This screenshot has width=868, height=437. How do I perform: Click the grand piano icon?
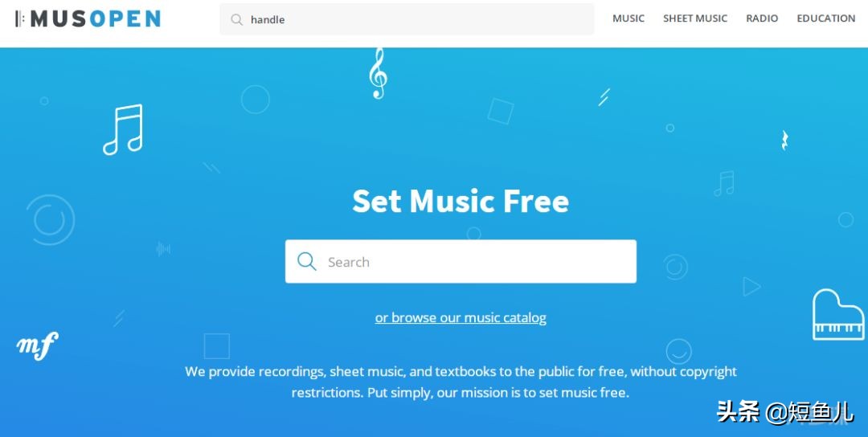(x=838, y=314)
